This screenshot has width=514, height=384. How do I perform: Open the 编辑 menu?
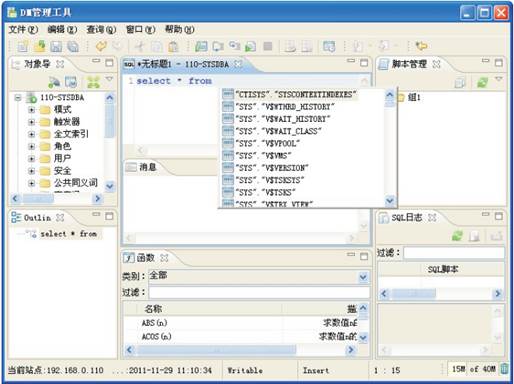(62, 30)
